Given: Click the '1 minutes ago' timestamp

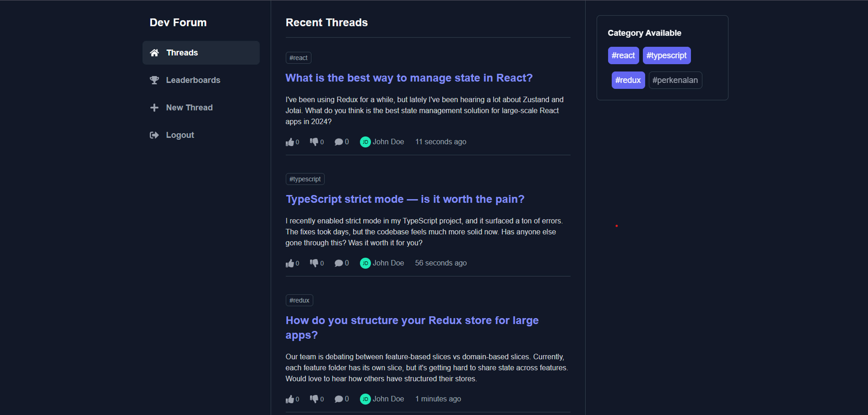Looking at the screenshot, I should [x=438, y=399].
